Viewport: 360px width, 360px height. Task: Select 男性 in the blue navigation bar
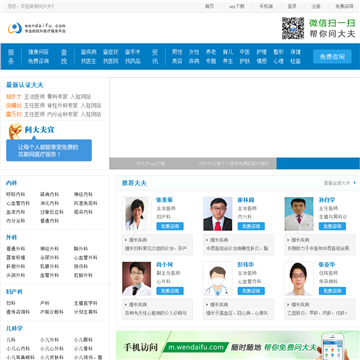pyautogui.click(x=177, y=52)
